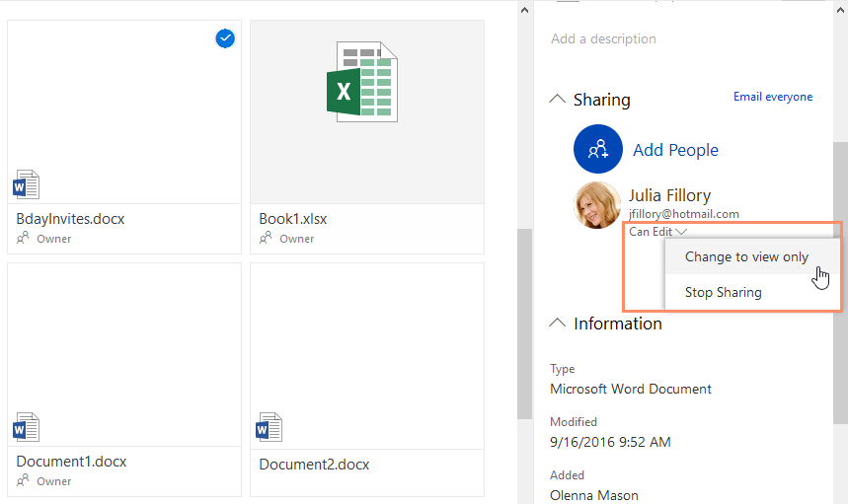Viewport: 848px width, 504px height.
Task: Collapse the Sharing section
Action: pyautogui.click(x=558, y=100)
